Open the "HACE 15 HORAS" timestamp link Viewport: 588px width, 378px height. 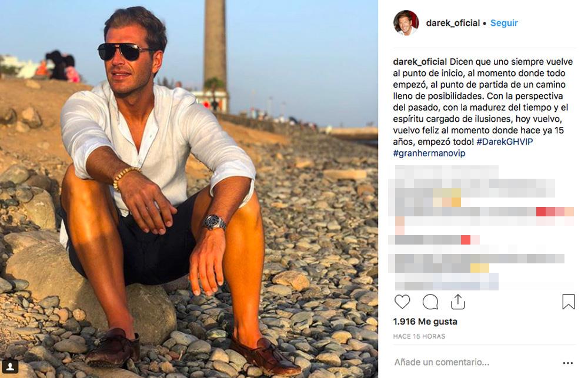click(419, 336)
